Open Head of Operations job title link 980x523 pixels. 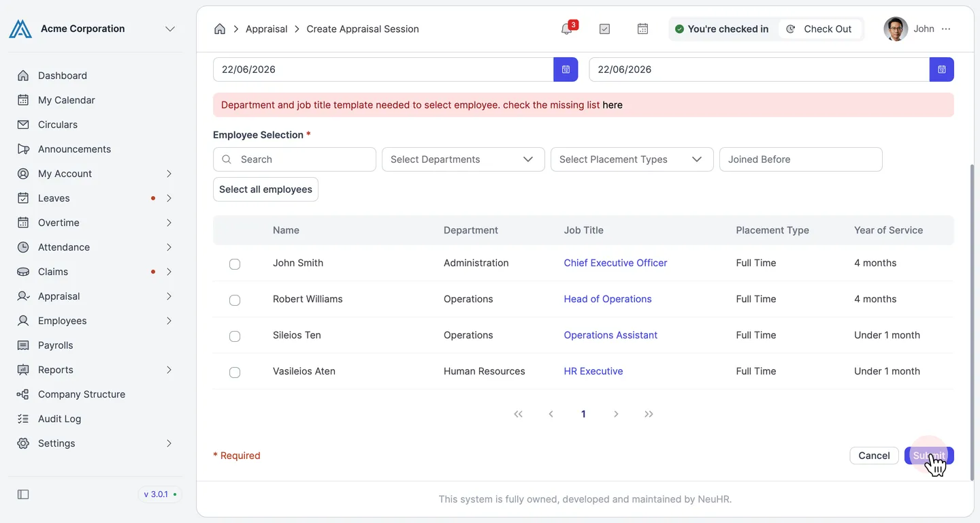pos(608,299)
